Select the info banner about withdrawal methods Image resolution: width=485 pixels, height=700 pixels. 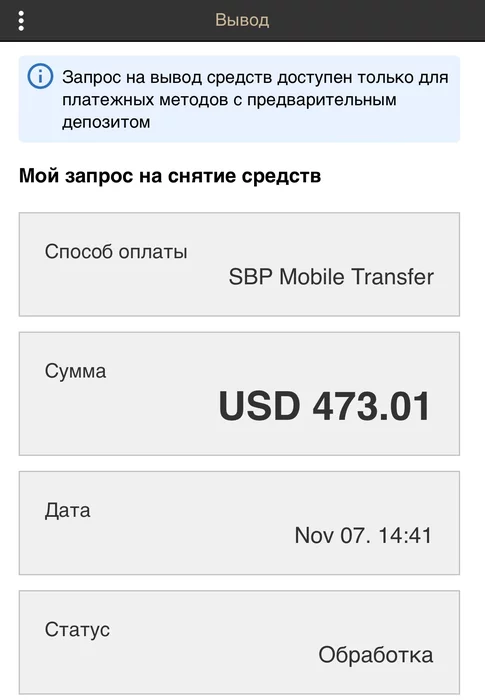pos(239,99)
